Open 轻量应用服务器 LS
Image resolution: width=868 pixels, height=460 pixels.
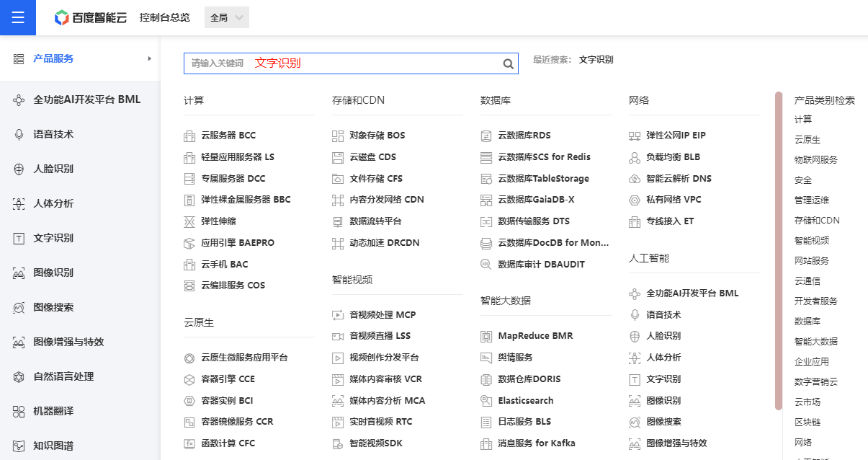tap(238, 157)
